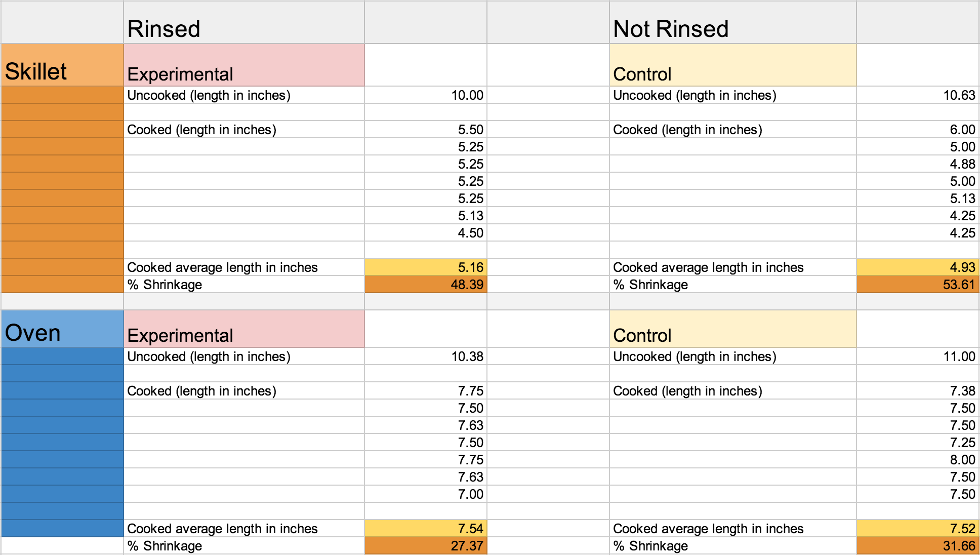Click the shrinkage value 53.61
The height and width of the screenshot is (555, 980).
tap(917, 285)
